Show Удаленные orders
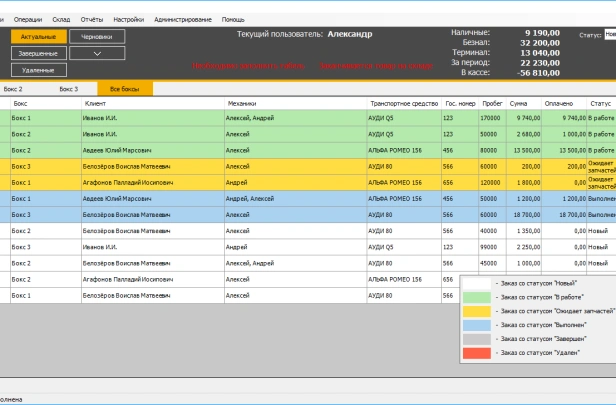Image resolution: width=616 pixels, height=405 pixels. pyautogui.click(x=39, y=70)
